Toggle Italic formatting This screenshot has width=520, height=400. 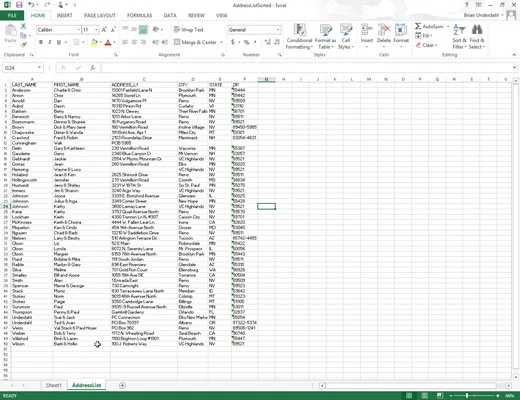[50, 42]
